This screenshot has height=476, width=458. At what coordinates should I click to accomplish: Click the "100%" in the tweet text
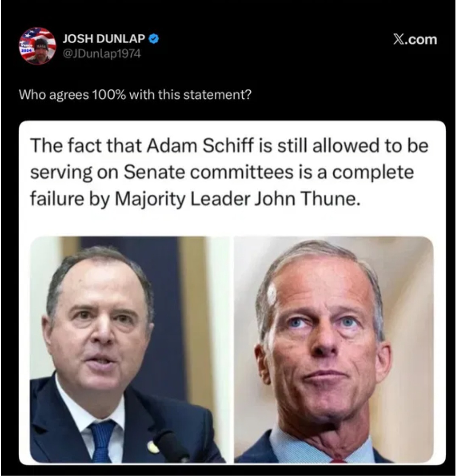[x=109, y=95]
